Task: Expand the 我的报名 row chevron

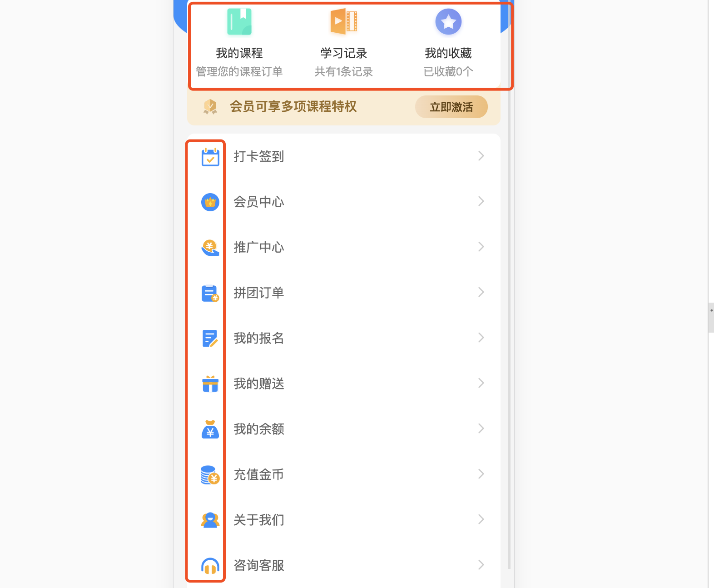Action: pos(481,338)
